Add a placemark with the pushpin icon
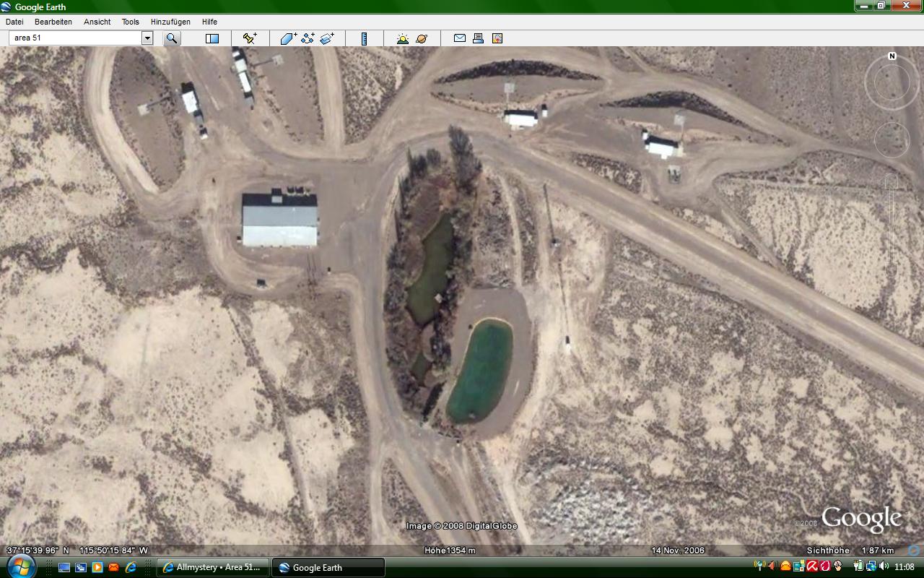The width and height of the screenshot is (924, 578). 250,38
